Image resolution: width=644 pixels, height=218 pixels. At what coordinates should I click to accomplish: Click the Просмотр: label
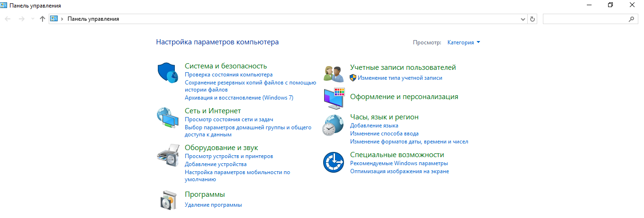click(427, 42)
